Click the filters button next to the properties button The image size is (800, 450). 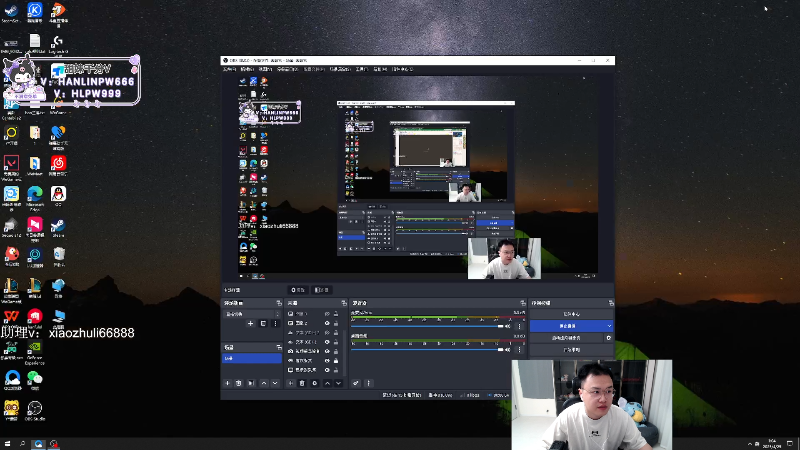pos(321,290)
